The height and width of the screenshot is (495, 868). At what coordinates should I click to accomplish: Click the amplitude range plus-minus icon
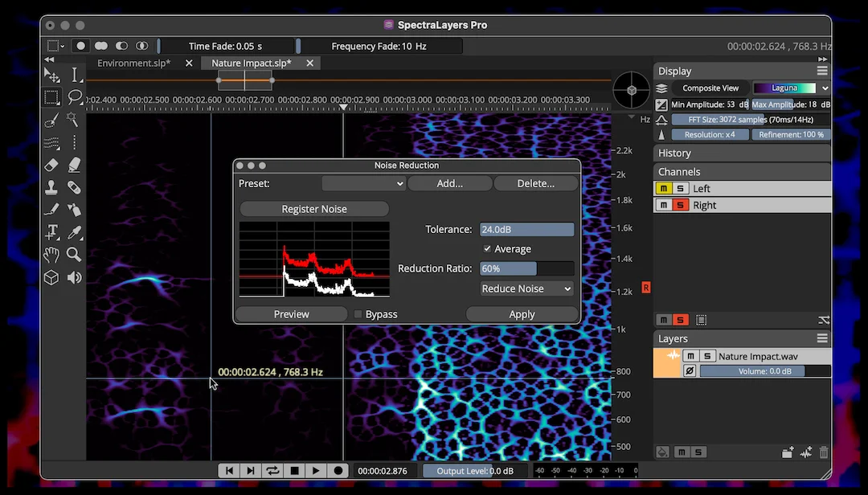[x=661, y=104]
